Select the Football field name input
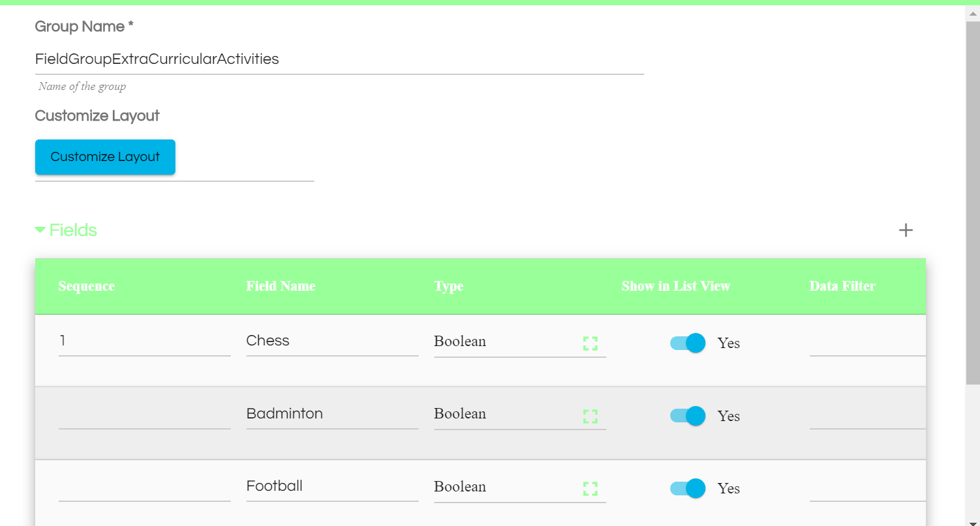Screen dimensions: 980x526 pyautogui.click(x=332, y=486)
